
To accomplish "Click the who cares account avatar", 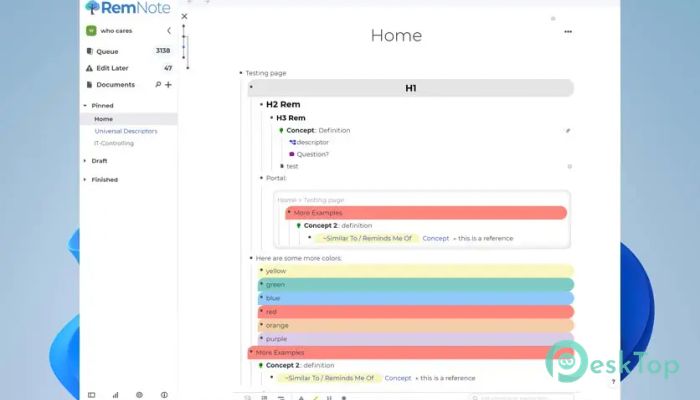I will click(91, 31).
